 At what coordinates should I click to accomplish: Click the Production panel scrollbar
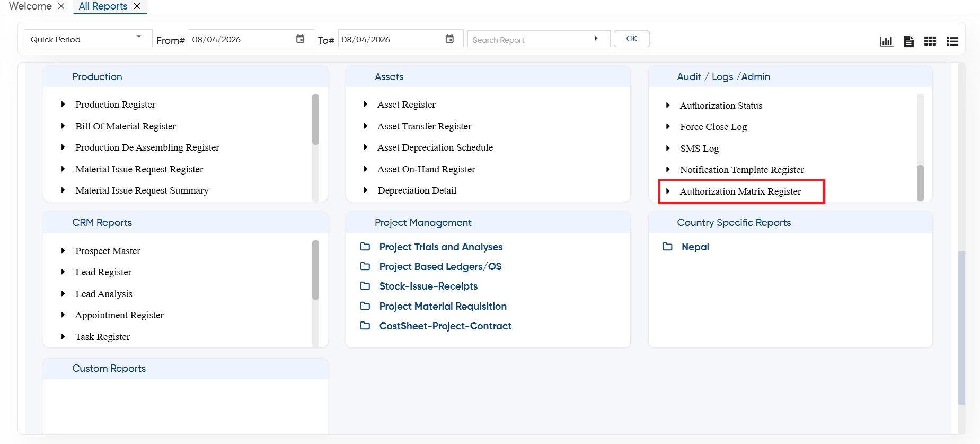[315, 120]
